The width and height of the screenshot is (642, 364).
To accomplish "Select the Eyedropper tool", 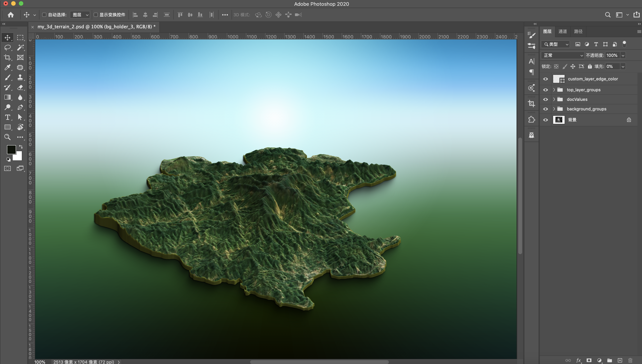I will tap(7, 68).
